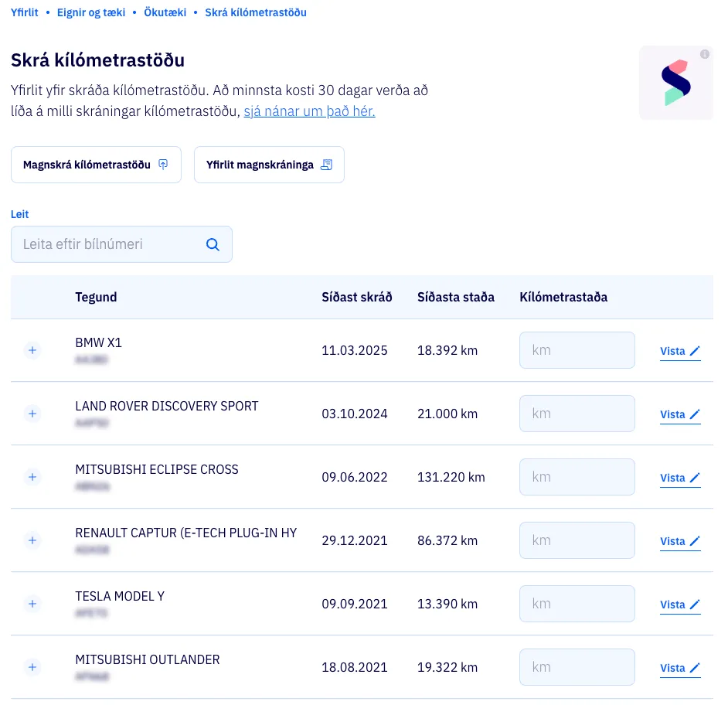
Task: Click the km input for Mitsubishi Eclipse Cross
Action: tap(577, 477)
